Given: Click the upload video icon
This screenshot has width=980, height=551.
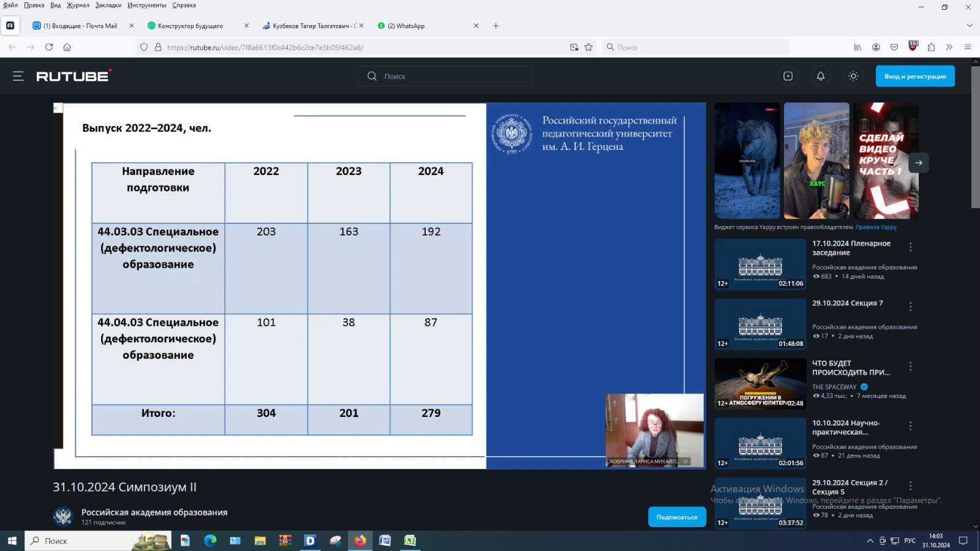Looking at the screenshot, I should [788, 76].
